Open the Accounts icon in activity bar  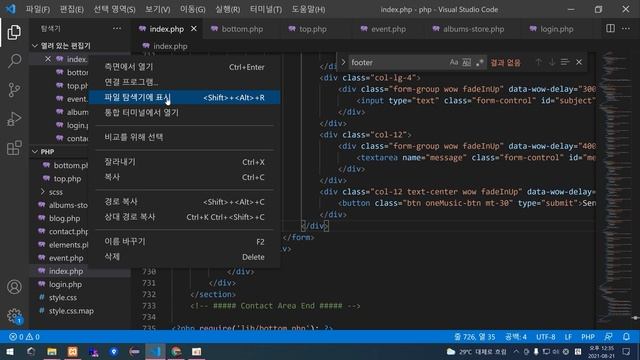click(14, 287)
